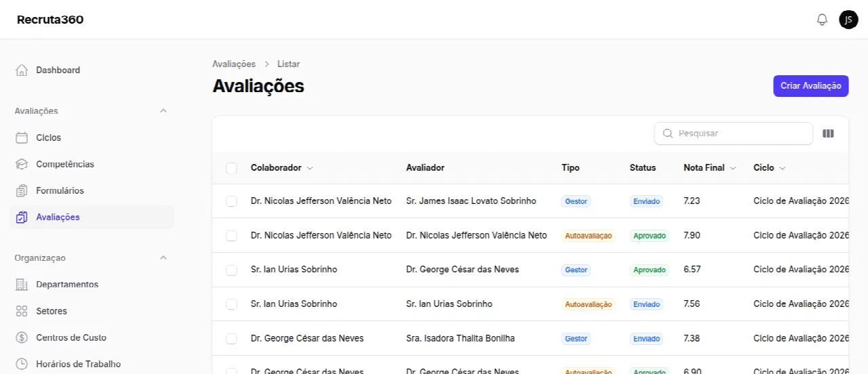The width and height of the screenshot is (868, 374).
Task: Click the Competências graduation cap icon
Action: pyautogui.click(x=22, y=164)
